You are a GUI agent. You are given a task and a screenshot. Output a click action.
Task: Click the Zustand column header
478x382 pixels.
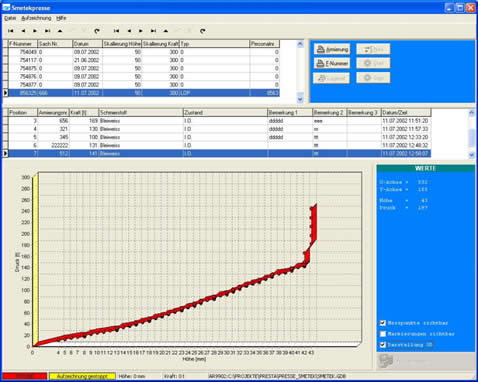pos(225,112)
